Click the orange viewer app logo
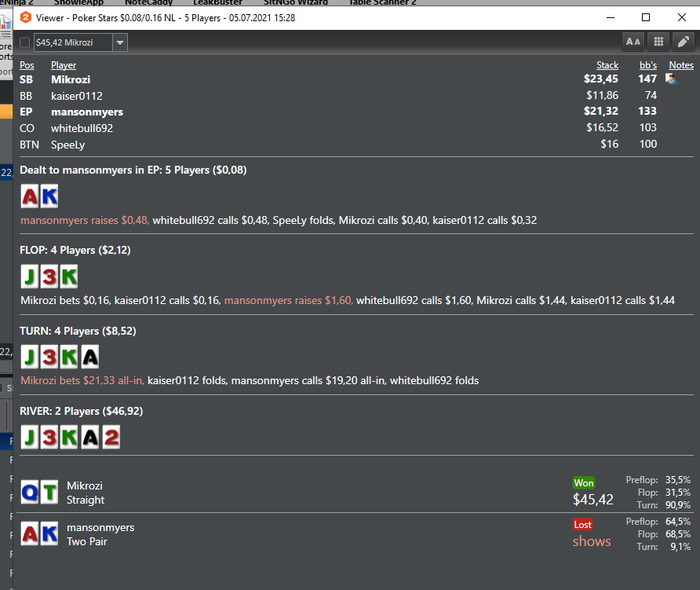The width and height of the screenshot is (700, 590). tap(25, 17)
